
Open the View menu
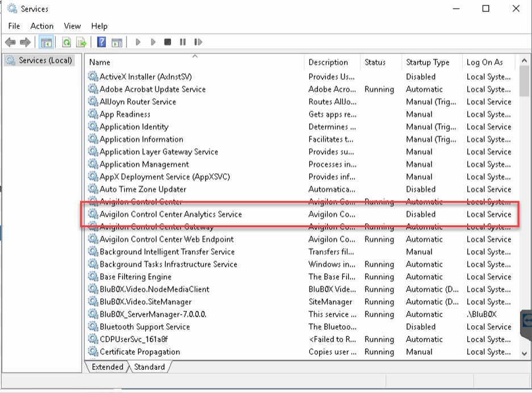[72, 26]
